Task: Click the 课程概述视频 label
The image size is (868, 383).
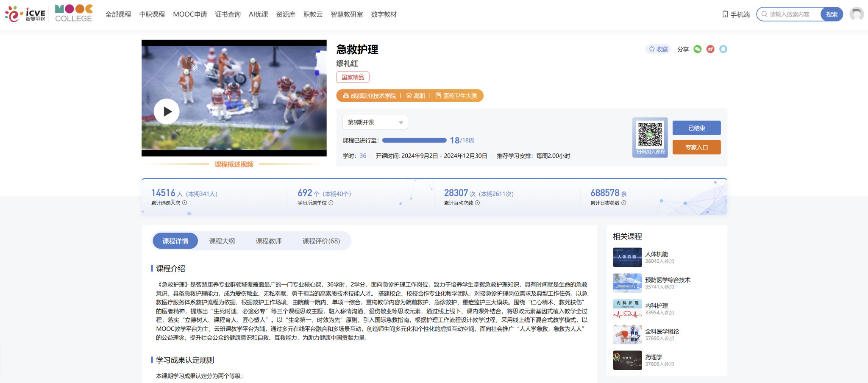Action: tap(234, 164)
